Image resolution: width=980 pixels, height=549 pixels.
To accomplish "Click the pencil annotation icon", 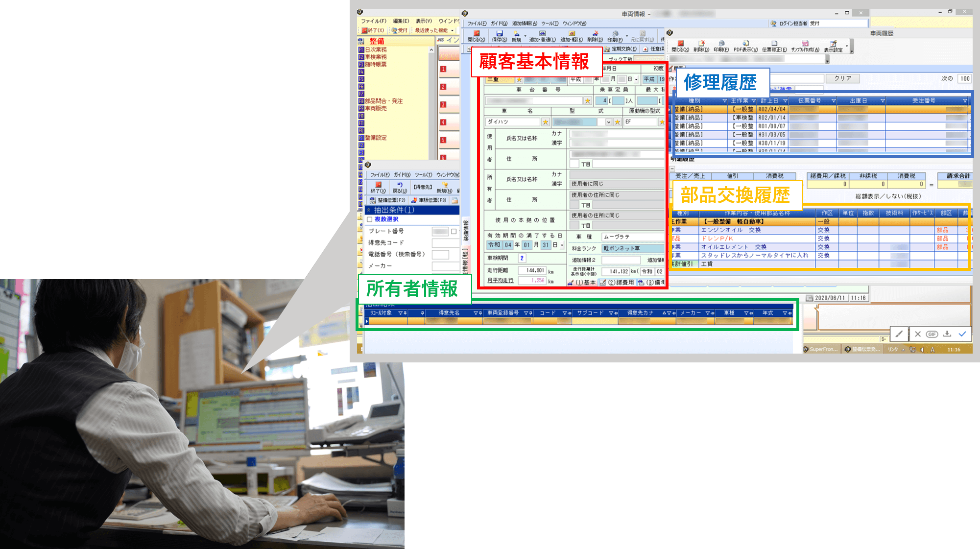I will (899, 334).
